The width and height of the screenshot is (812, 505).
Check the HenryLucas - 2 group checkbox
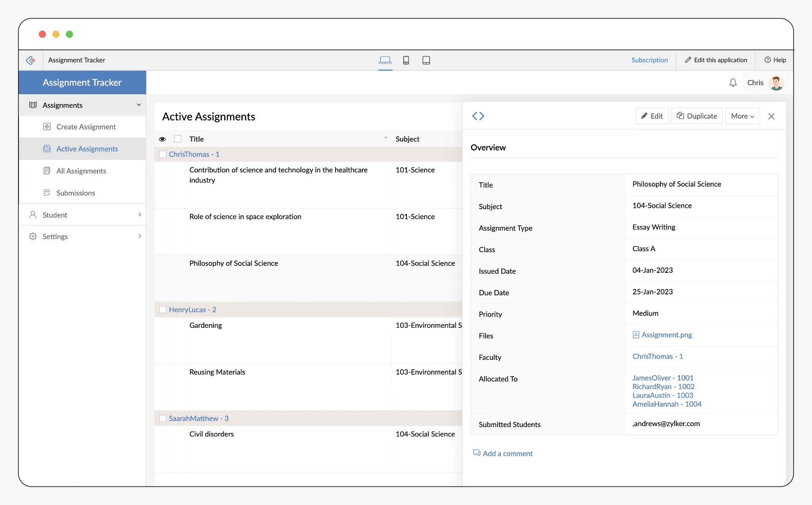coord(163,310)
